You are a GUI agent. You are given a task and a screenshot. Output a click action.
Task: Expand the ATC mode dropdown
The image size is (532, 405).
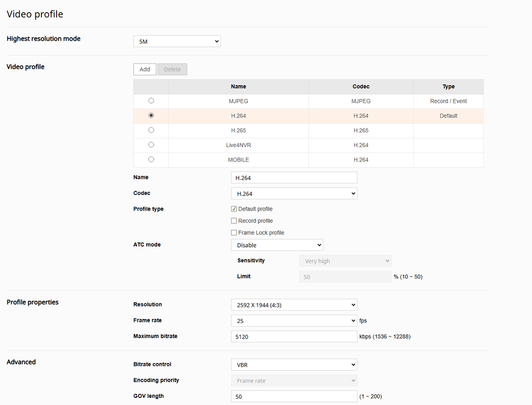277,245
